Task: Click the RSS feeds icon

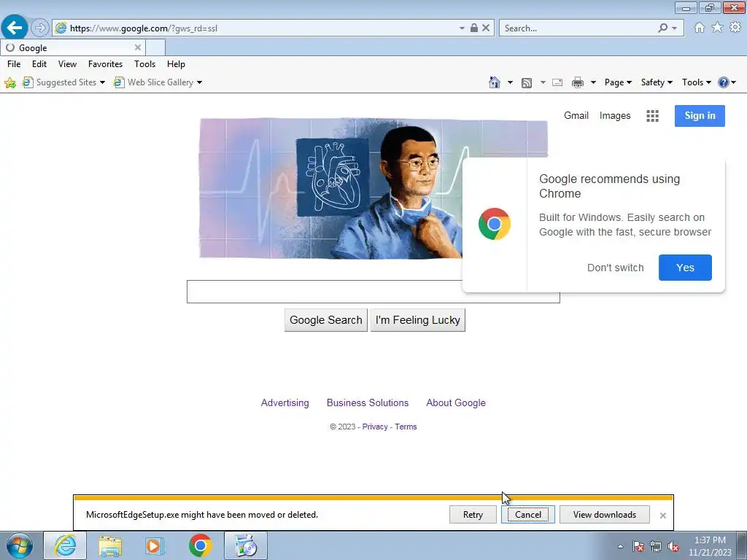Action: (x=527, y=83)
